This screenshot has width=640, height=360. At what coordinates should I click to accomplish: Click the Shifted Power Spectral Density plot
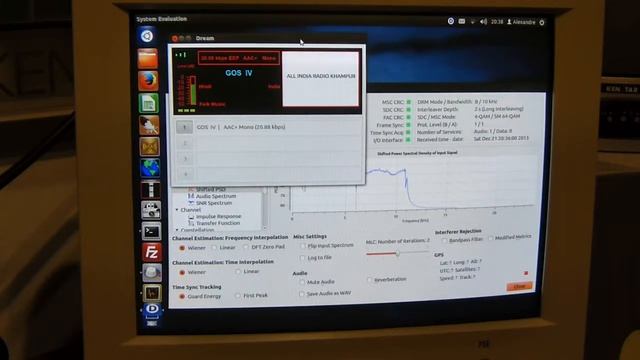(412, 184)
